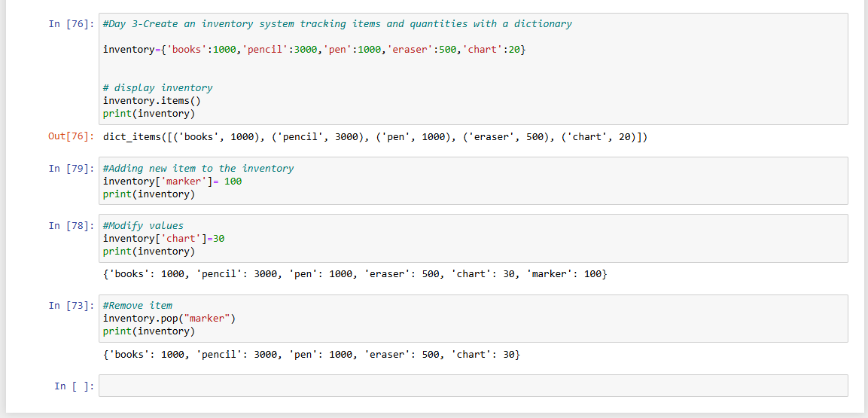
Task: Select the In [79] prompt label
Action: [x=72, y=168]
